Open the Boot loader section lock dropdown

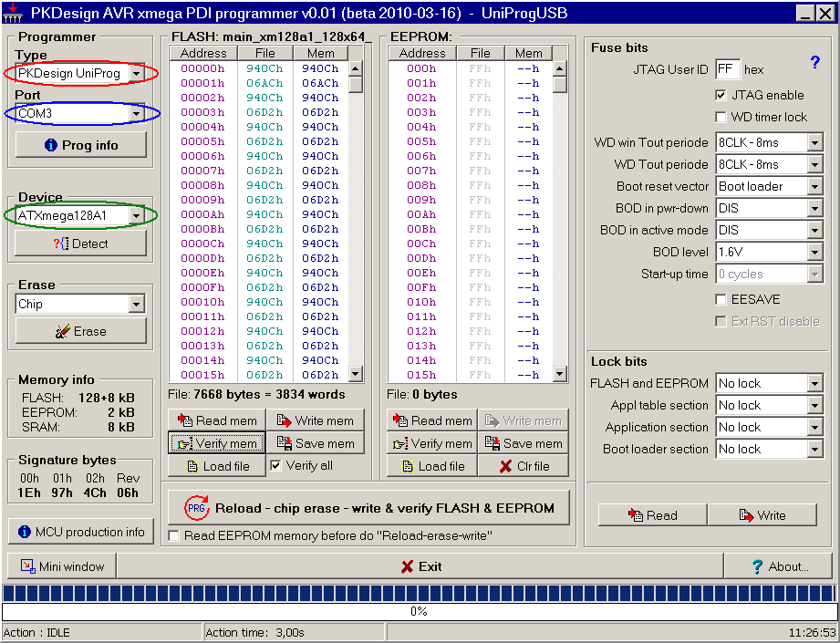814,449
